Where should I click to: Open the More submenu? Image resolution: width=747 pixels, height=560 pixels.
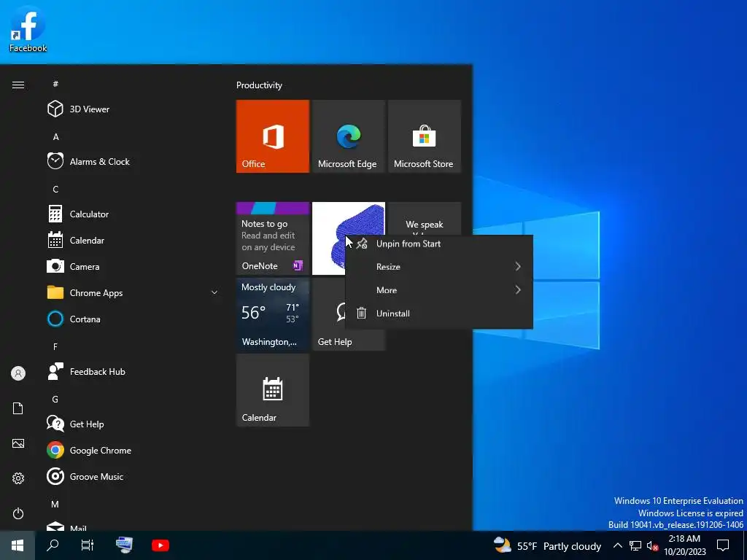(x=438, y=290)
